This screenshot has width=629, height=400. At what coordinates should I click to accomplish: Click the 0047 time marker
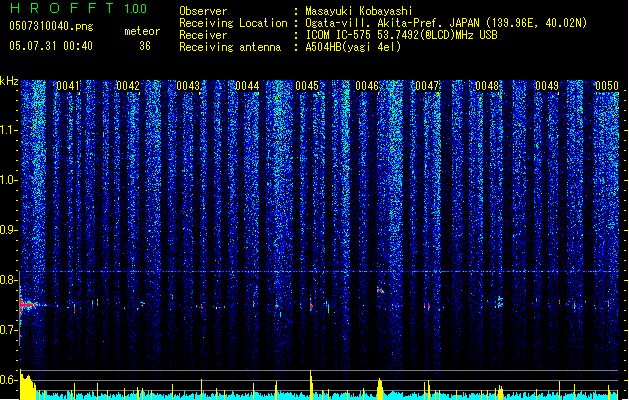(x=427, y=86)
